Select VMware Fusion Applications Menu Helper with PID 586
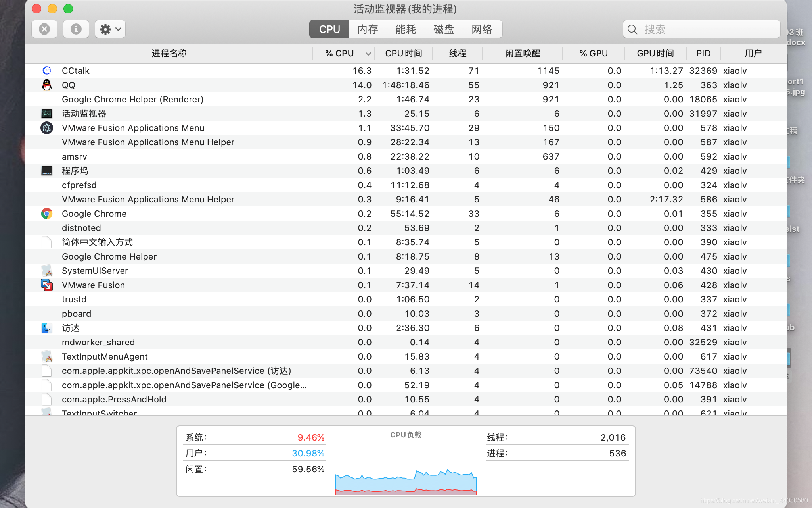The height and width of the screenshot is (508, 812). (406, 199)
